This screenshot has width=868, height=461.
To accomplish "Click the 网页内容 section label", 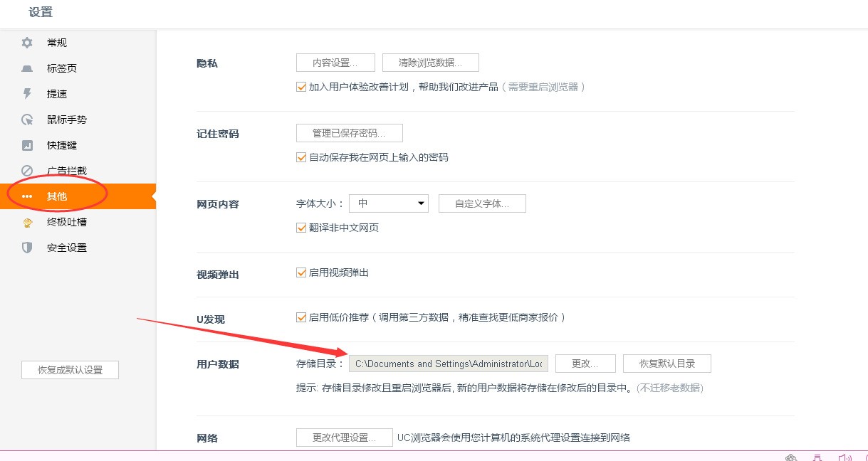I will (218, 204).
